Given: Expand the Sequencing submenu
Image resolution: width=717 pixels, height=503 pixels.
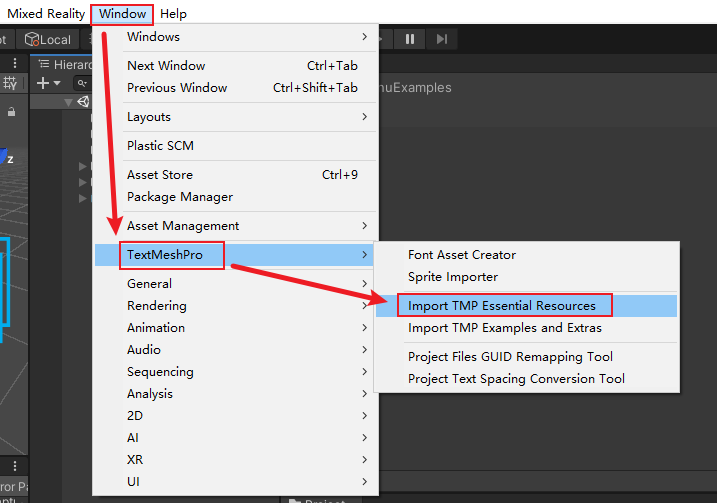Looking at the screenshot, I should 235,372.
